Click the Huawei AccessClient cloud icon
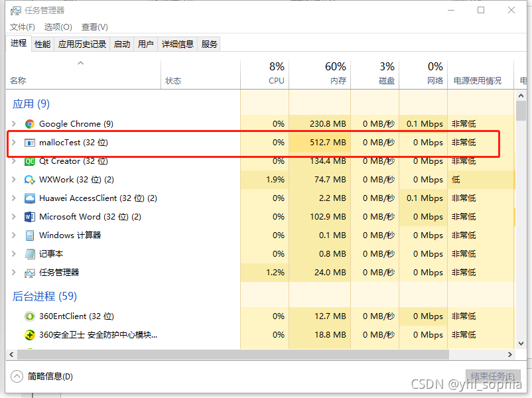The image size is (532, 398). point(29,198)
